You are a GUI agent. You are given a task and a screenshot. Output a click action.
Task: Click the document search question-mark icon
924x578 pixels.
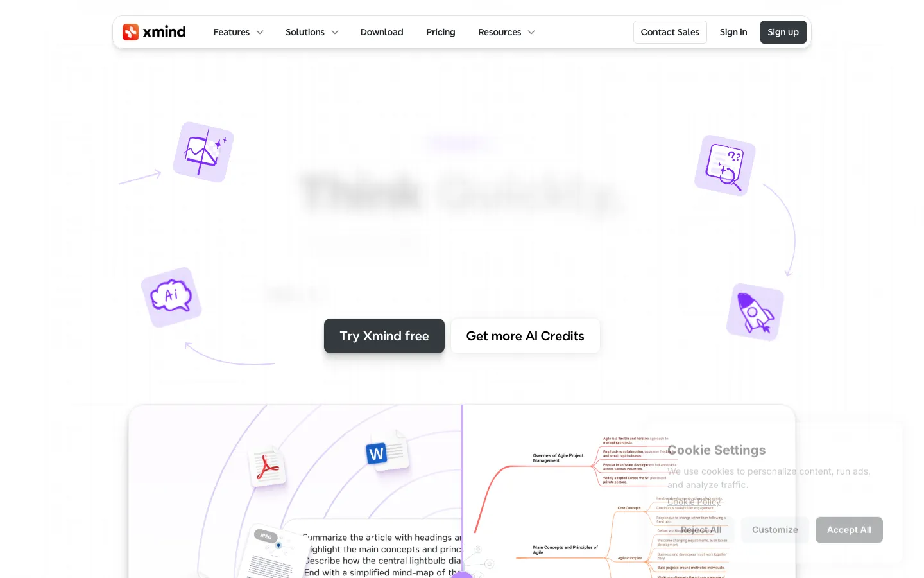[x=725, y=165]
